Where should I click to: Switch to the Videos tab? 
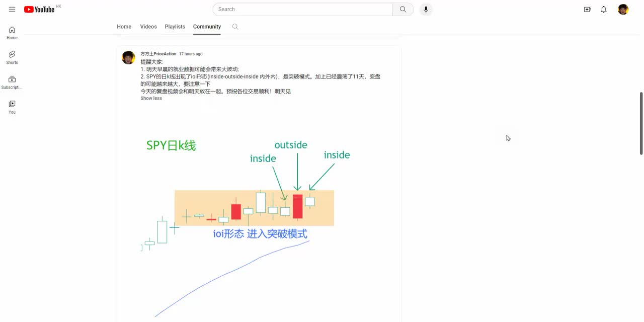(x=148, y=27)
